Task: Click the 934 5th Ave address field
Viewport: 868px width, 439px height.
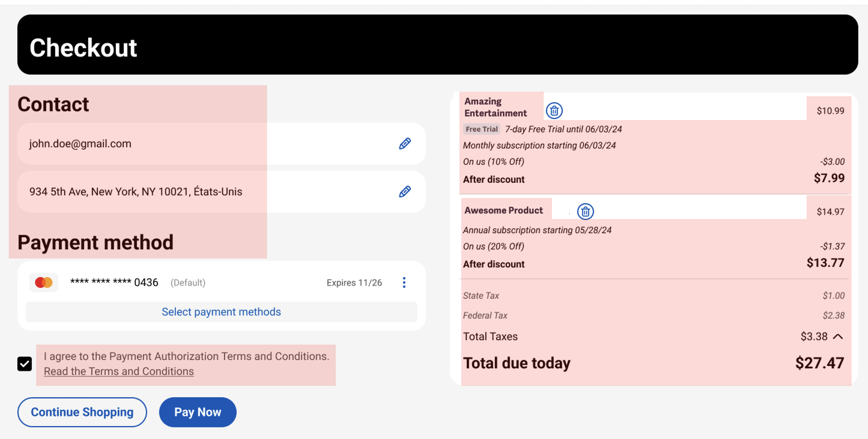Action: (x=221, y=192)
